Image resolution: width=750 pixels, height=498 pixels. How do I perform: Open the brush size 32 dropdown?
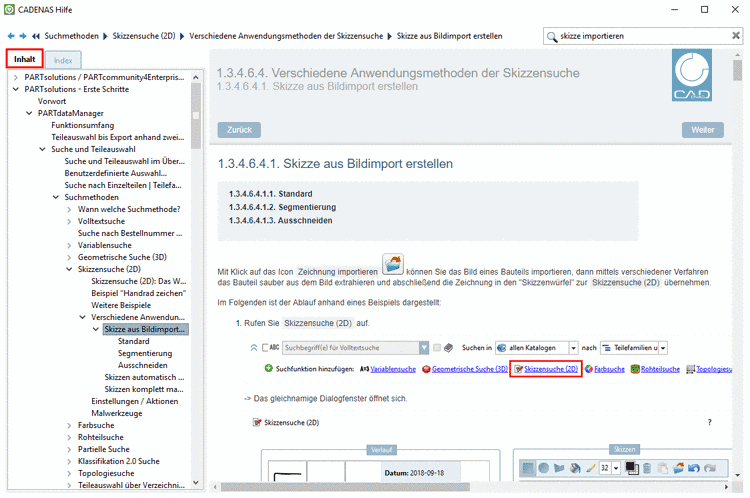[x=616, y=468]
